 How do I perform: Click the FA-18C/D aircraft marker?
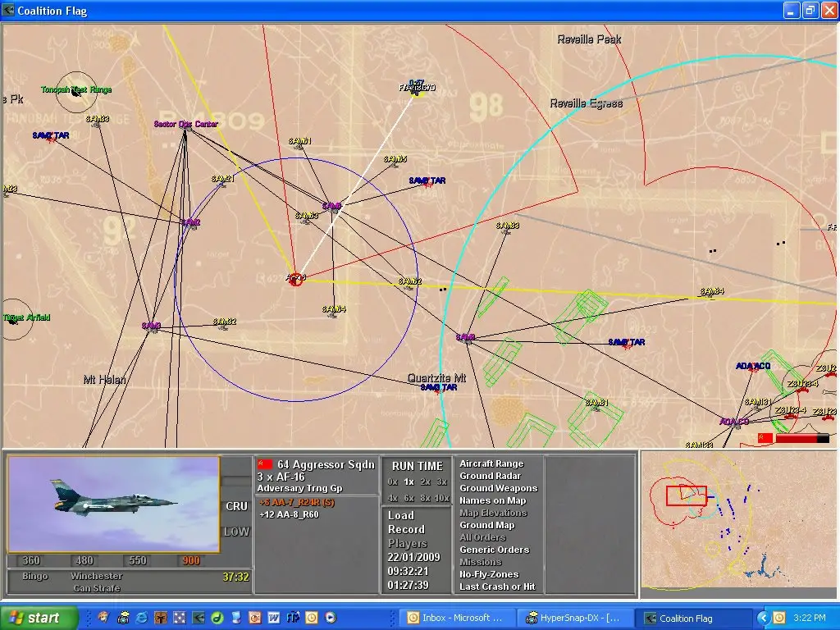(417, 90)
